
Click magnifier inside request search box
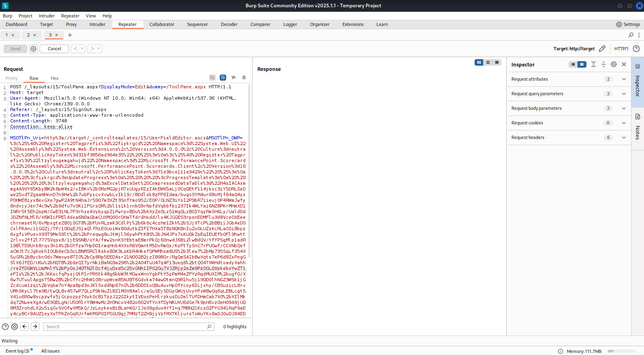(209, 327)
